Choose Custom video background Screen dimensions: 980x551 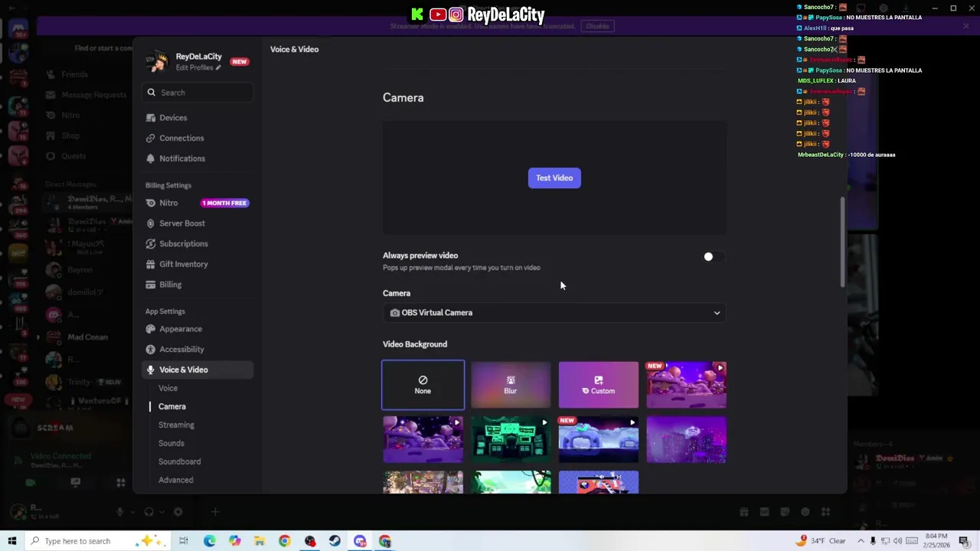click(x=599, y=385)
